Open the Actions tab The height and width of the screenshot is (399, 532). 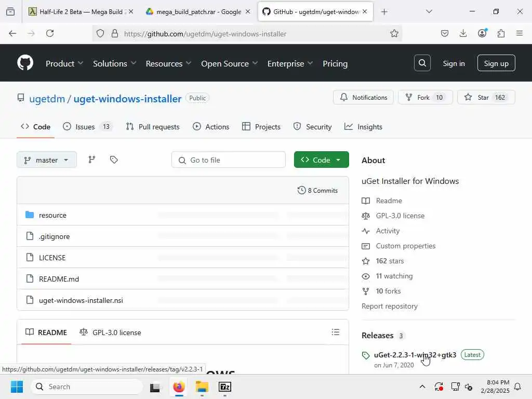tap(211, 127)
